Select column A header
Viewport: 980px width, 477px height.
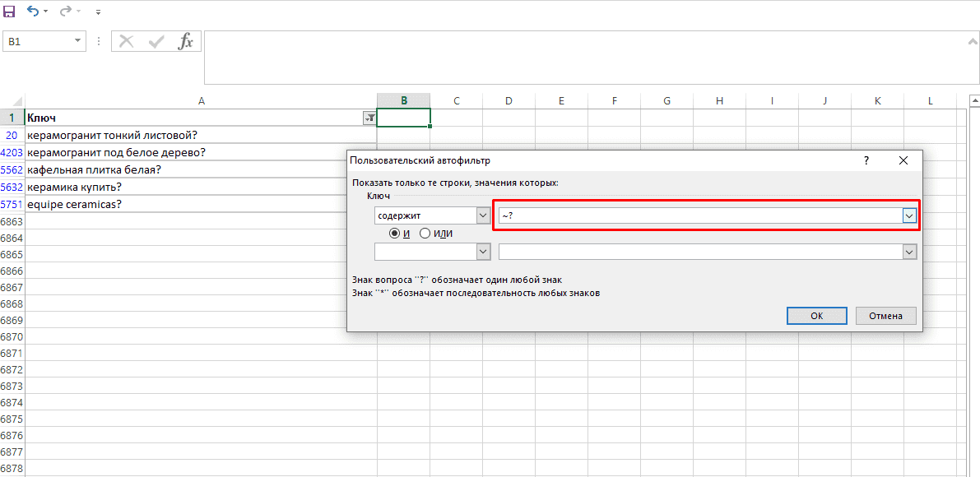pyautogui.click(x=201, y=100)
